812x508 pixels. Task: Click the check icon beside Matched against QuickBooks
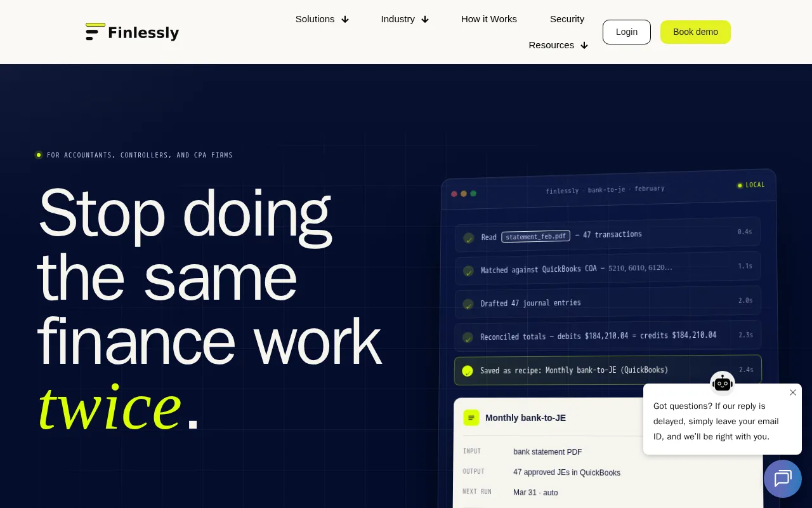tap(468, 271)
